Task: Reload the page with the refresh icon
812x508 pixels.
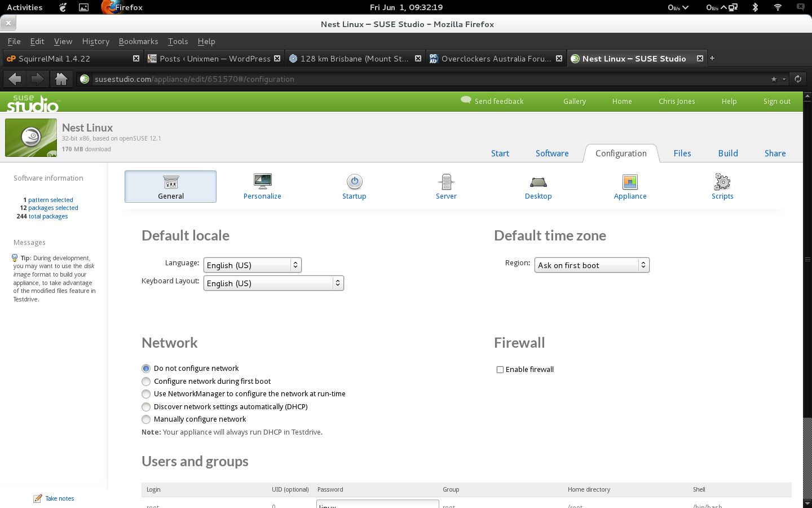Action: coord(798,79)
